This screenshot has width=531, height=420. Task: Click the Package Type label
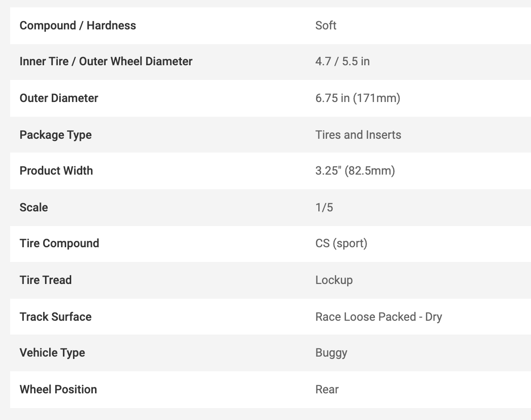(56, 135)
